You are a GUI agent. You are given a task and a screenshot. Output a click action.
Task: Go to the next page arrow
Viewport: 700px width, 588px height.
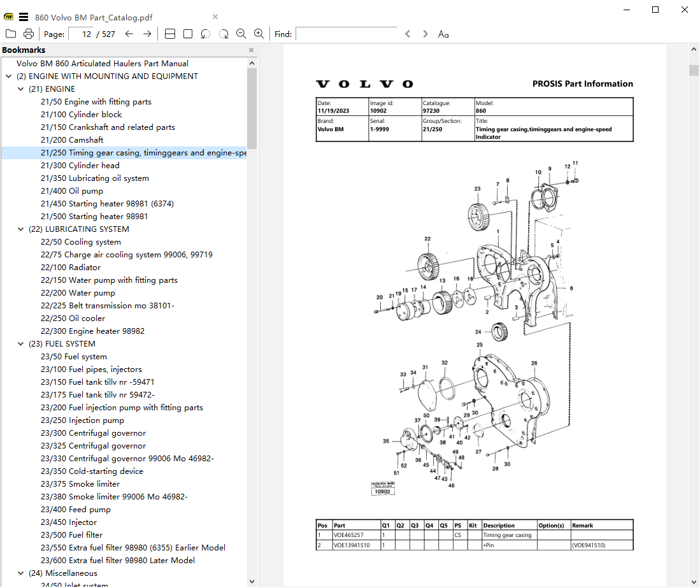pos(147,34)
